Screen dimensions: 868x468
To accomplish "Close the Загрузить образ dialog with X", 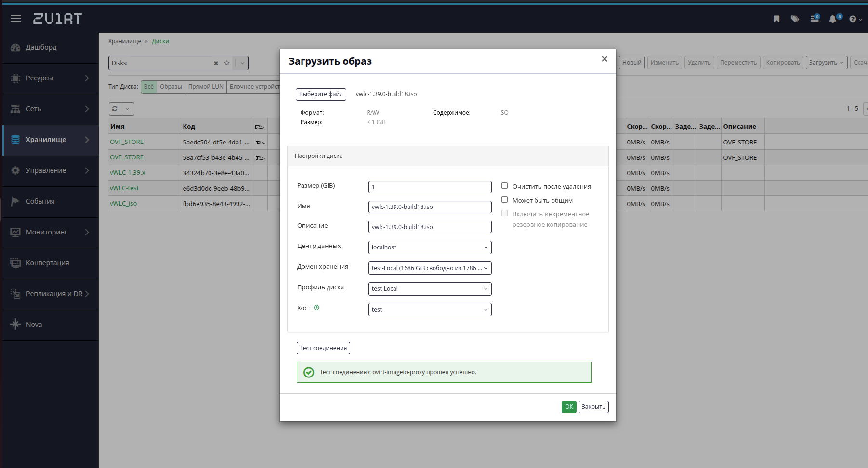I will (x=605, y=59).
